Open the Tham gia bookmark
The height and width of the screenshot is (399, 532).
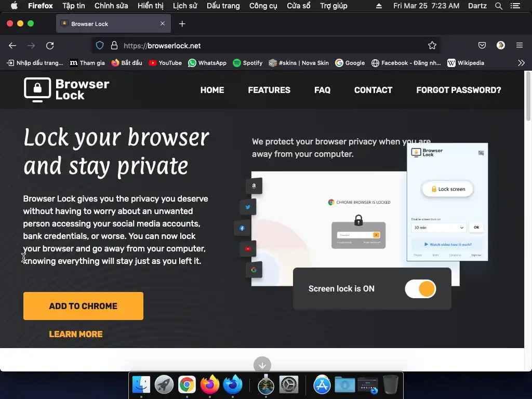coord(87,63)
